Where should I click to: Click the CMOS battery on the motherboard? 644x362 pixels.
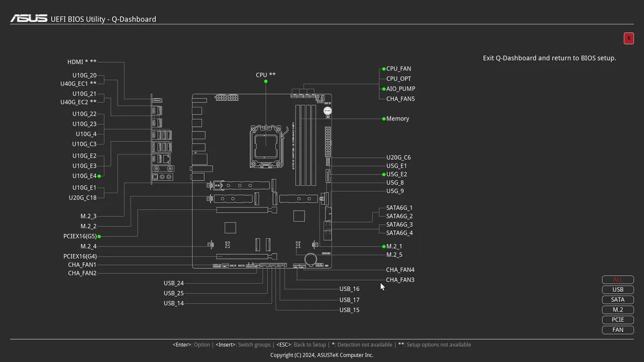[310, 259]
